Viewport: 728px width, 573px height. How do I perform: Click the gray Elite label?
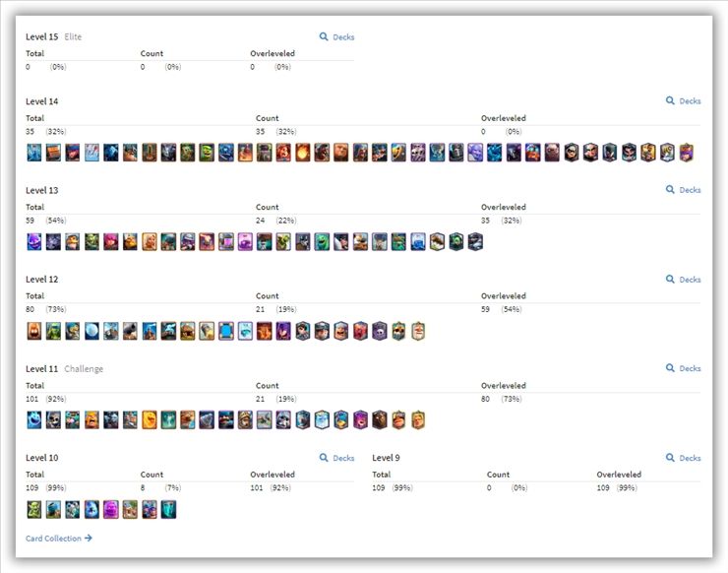point(73,36)
